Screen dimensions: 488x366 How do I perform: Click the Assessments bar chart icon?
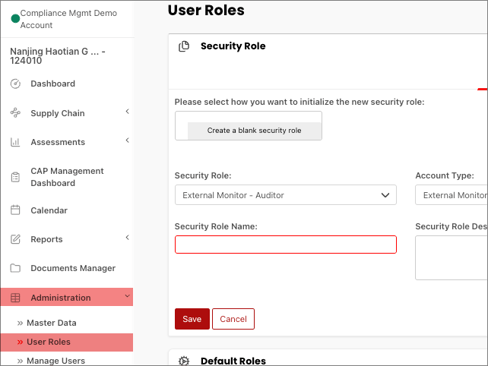pyautogui.click(x=15, y=142)
